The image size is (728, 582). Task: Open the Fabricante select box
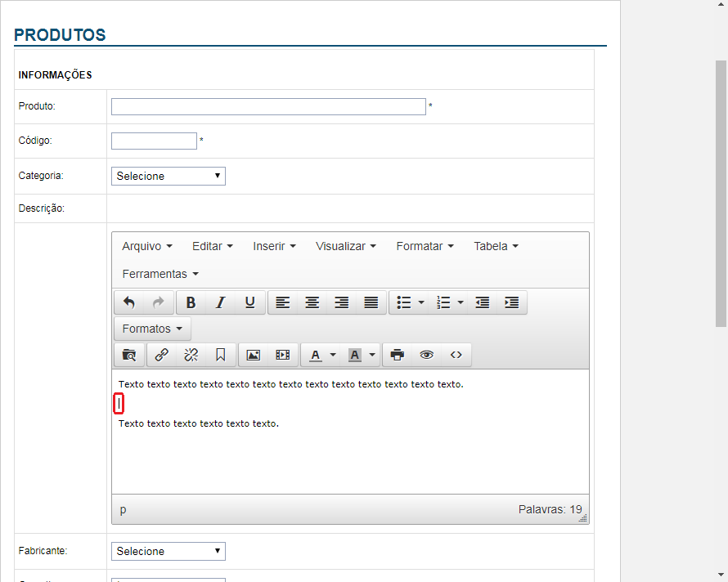tap(169, 551)
